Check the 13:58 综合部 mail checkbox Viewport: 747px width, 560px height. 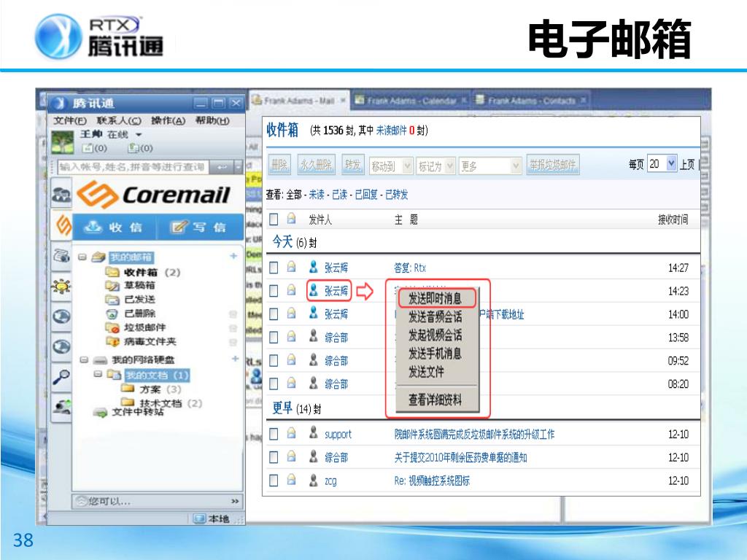(x=274, y=337)
